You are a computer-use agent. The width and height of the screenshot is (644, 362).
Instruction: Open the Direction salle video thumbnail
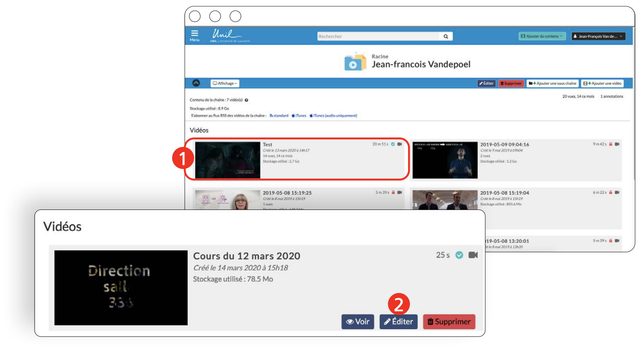121,288
